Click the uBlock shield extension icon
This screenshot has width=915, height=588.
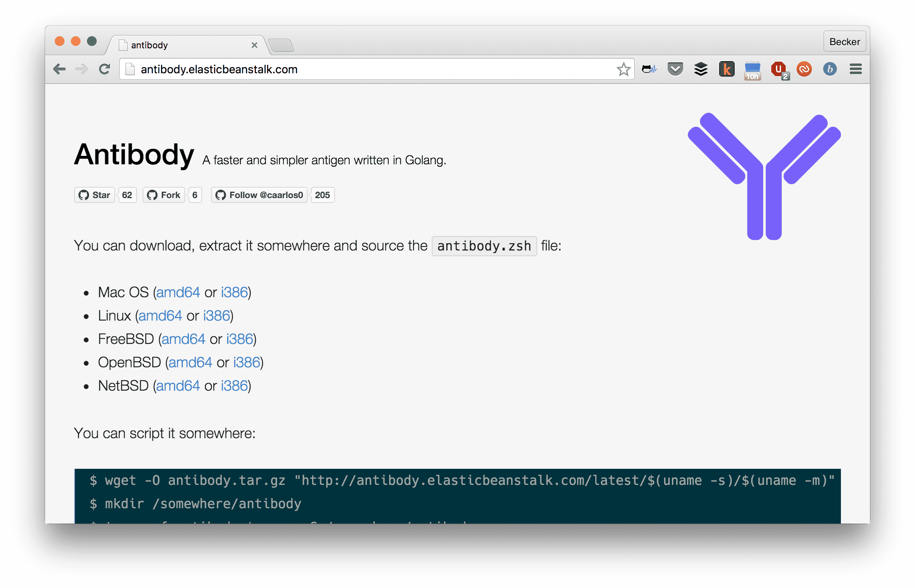coord(779,69)
